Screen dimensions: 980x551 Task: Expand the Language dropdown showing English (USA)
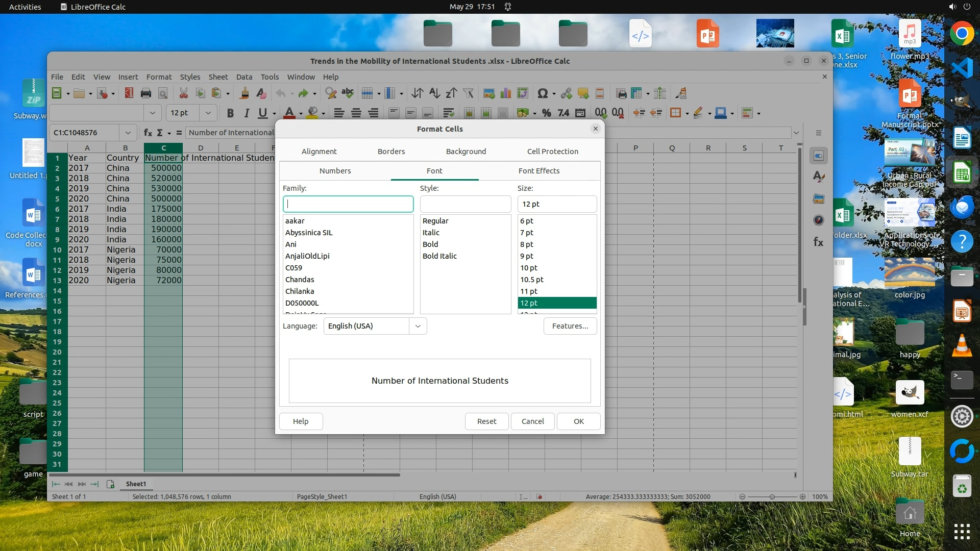click(x=418, y=326)
